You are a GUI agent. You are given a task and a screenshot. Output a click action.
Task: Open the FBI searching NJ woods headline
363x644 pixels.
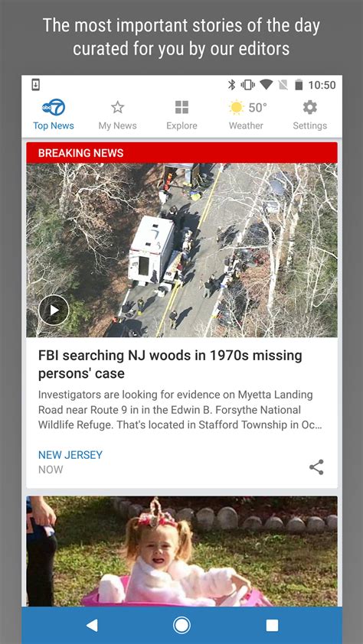tap(170, 364)
